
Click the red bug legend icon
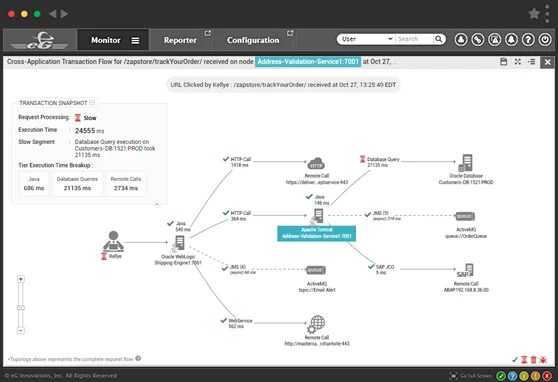point(543,360)
